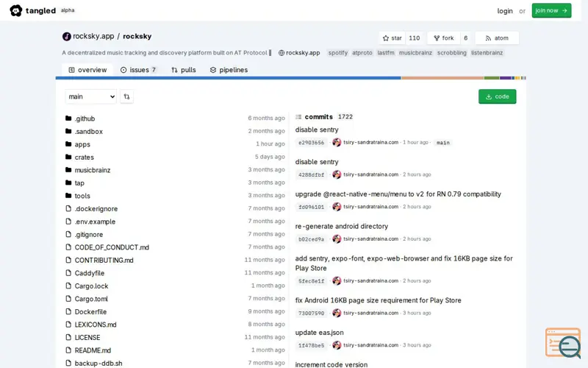
Task: Open commit hash e2903656
Action: tap(311, 143)
